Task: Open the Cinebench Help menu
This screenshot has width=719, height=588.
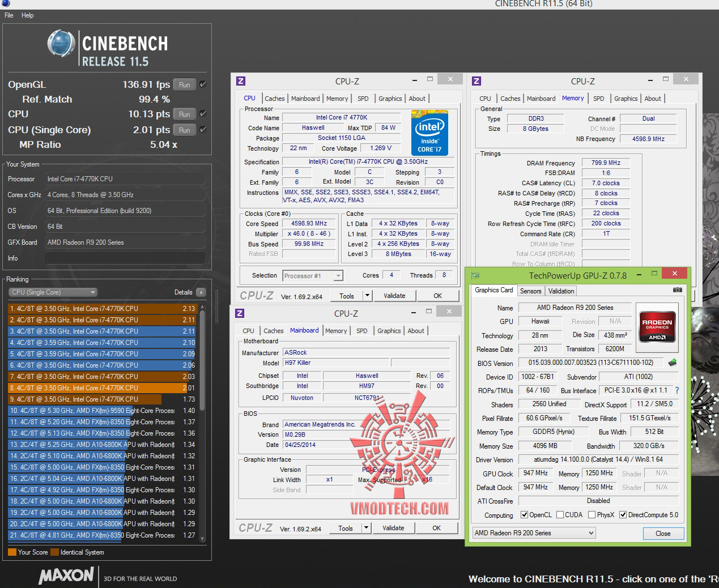Action: [x=28, y=15]
